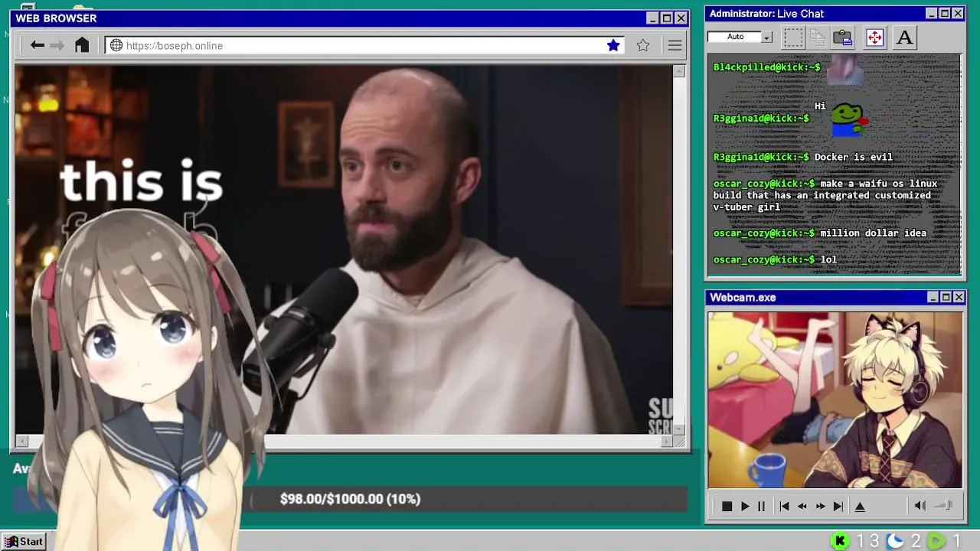Click the chat message 'Docker is evil'
Viewport: 980px width, 551px height.
pyautogui.click(x=853, y=157)
